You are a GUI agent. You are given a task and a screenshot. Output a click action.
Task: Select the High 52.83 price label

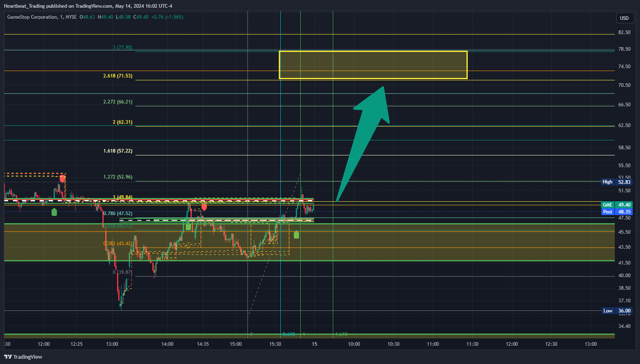pos(616,182)
